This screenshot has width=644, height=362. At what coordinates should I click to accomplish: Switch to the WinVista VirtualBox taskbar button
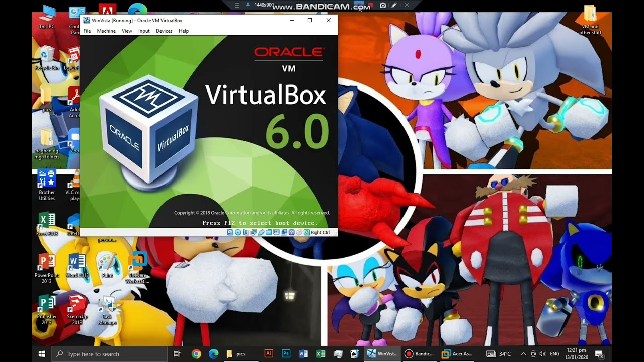[383, 354]
